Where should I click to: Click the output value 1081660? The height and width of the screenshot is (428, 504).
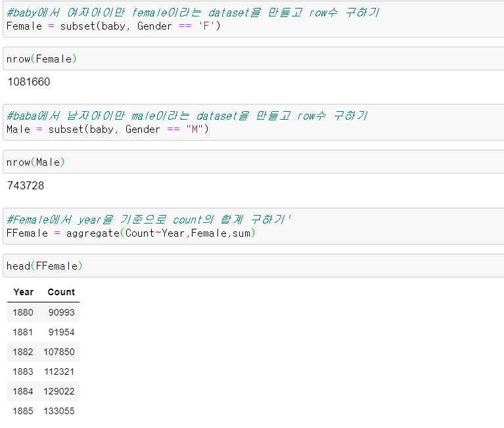point(29,82)
